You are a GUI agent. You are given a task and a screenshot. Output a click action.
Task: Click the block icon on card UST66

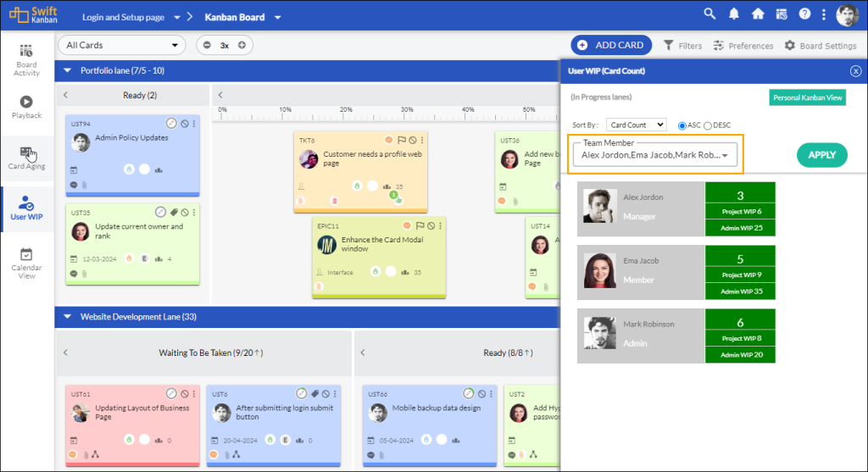coord(481,393)
